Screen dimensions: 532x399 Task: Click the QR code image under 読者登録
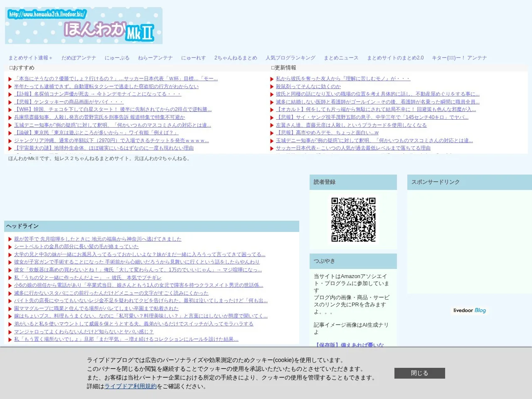tap(353, 219)
